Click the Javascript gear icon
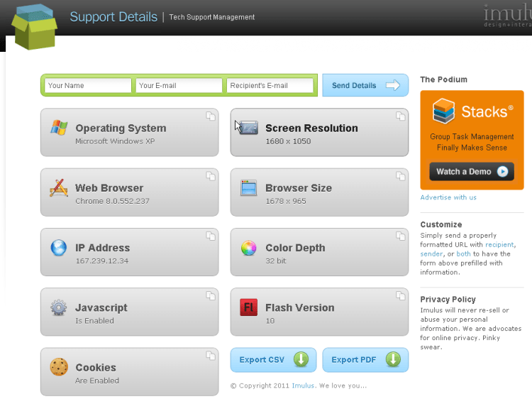Screen dimensions: 532x404 click(59, 307)
